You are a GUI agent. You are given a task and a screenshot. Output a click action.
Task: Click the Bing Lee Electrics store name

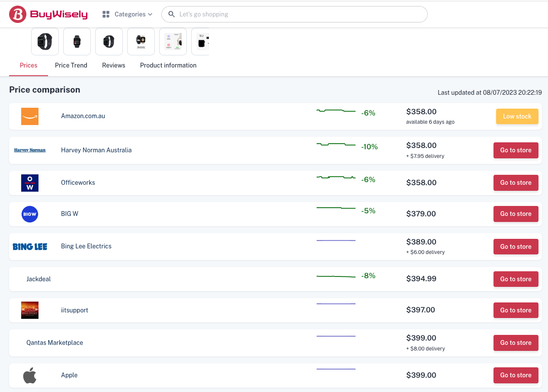point(86,246)
